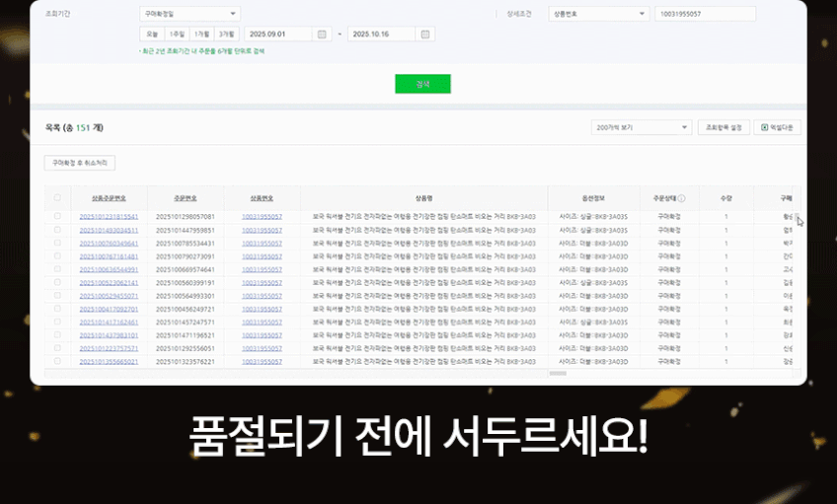Viewport: 837px width, 504px height.
Task: Open product order link 2025101437983101
Action: pos(109,335)
